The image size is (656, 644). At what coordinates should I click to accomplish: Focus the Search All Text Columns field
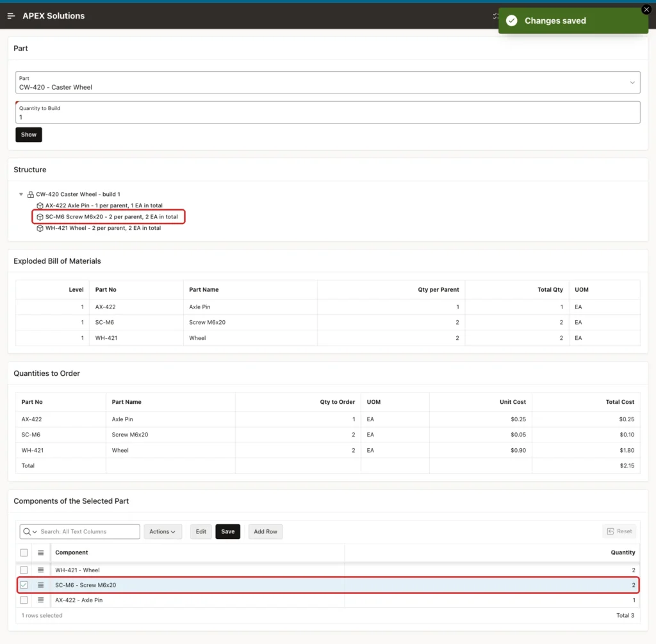pyautogui.click(x=88, y=531)
